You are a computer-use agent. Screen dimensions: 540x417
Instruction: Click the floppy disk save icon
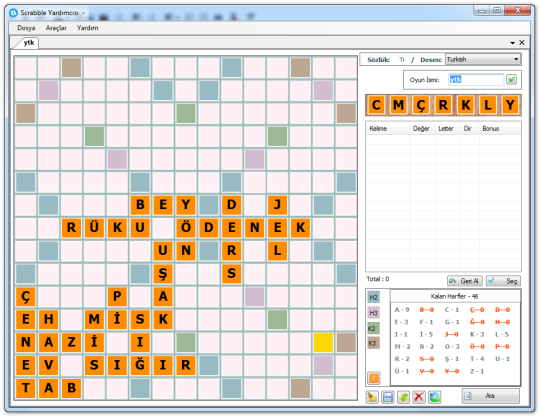(x=388, y=397)
